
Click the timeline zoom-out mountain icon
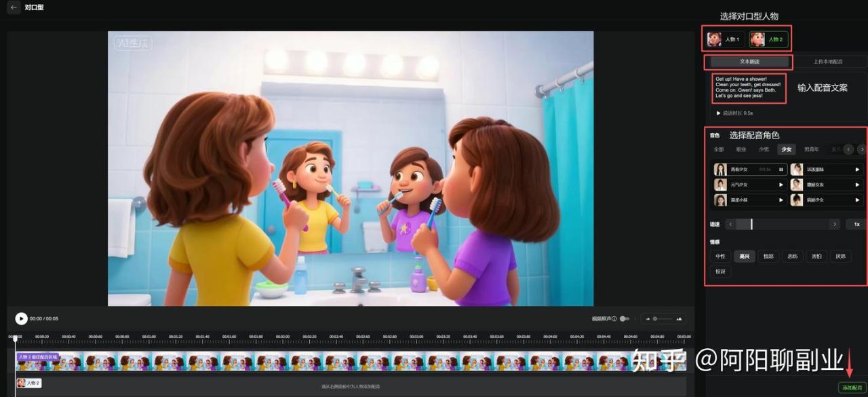pos(648,318)
